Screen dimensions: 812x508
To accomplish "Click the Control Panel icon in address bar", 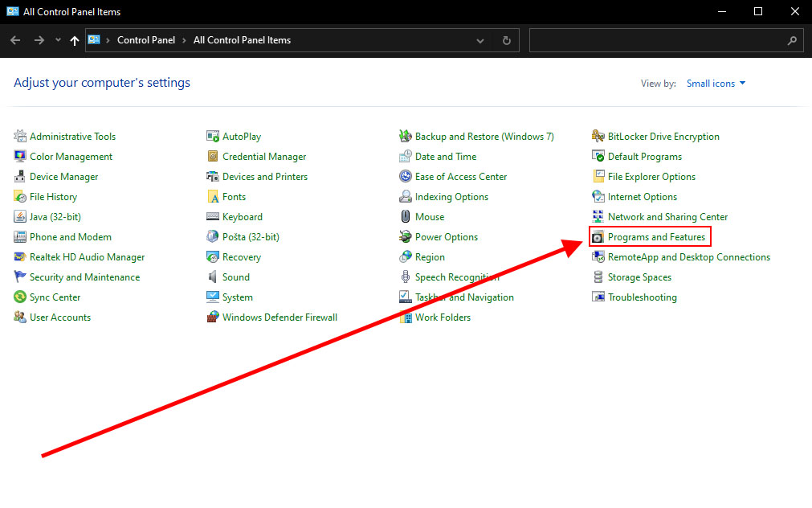I will [x=94, y=40].
